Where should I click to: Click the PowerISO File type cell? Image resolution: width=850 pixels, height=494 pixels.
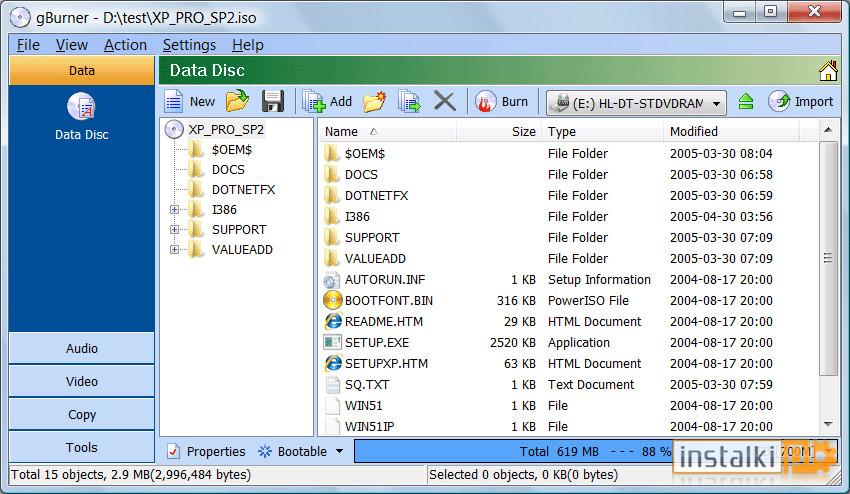tap(588, 300)
